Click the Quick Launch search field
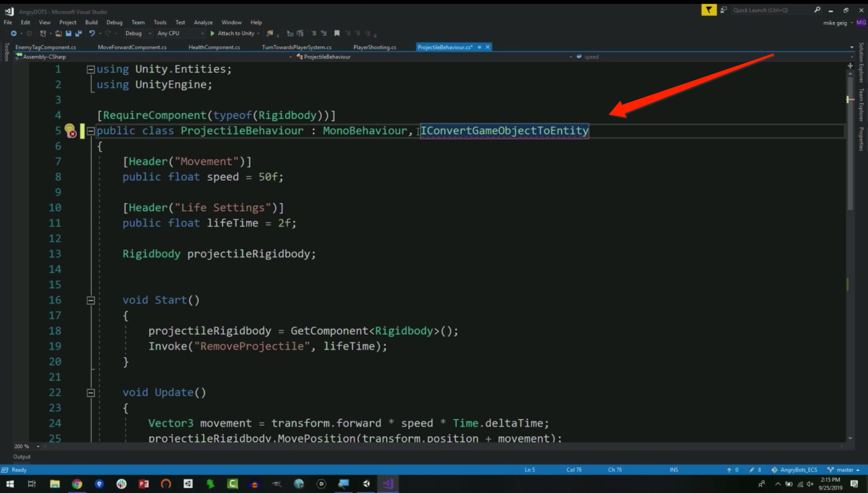This screenshot has height=493, width=868. click(x=770, y=10)
